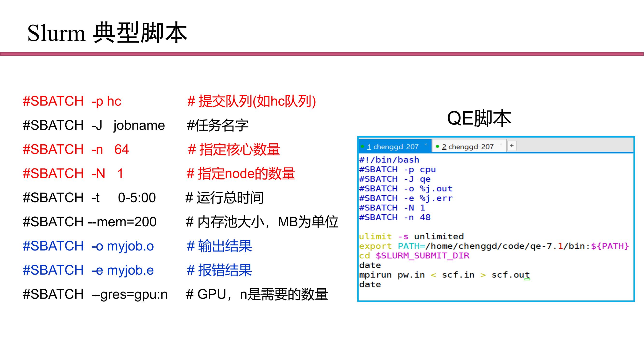644x362 pixels.
Task: Click the green cursor after scf.out
Action: (527, 279)
